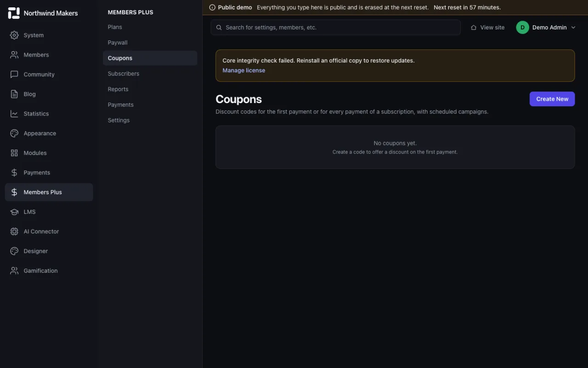The image size is (588, 368).
Task: Click the Demo Admin avatar
Action: point(522,28)
